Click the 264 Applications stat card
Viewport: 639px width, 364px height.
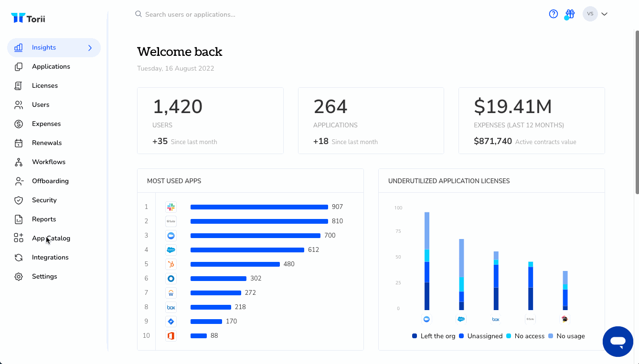371,121
